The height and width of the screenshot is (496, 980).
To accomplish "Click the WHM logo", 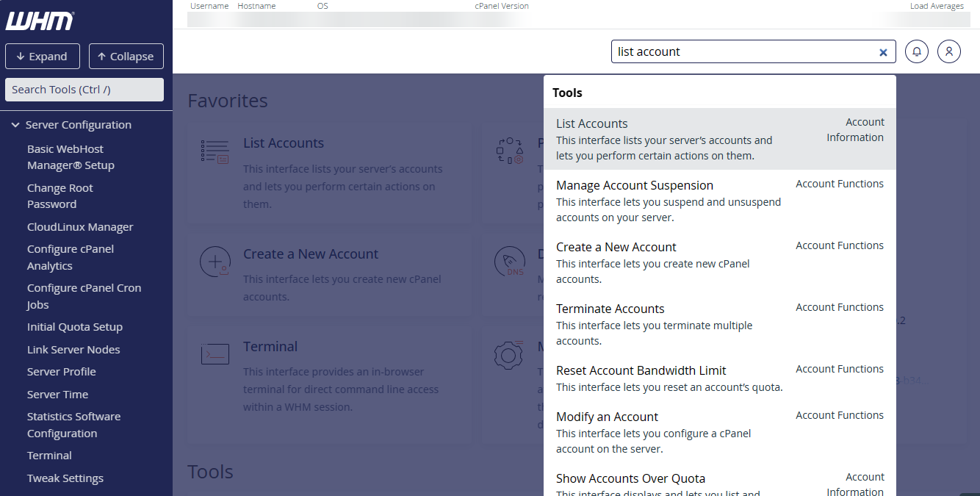I will (40, 21).
